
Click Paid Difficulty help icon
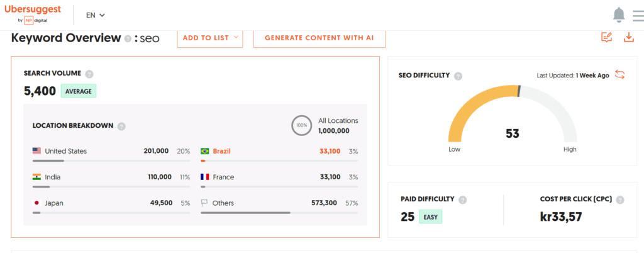(463, 200)
